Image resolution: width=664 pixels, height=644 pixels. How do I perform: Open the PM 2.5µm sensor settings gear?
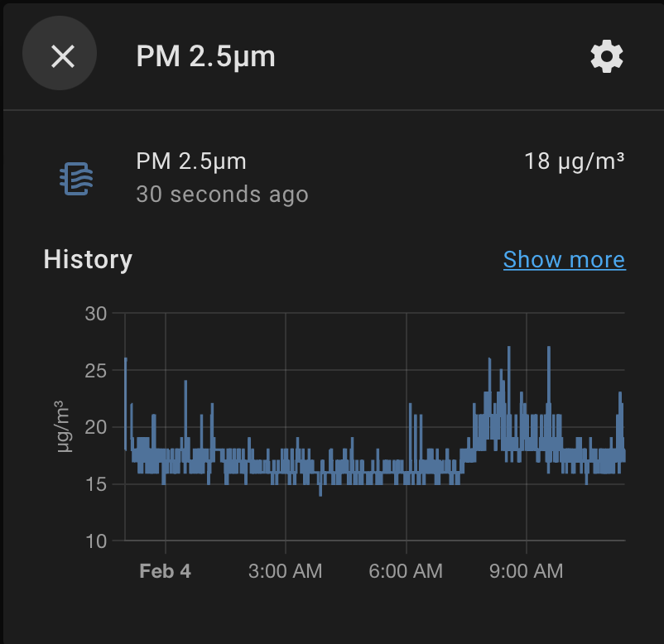[606, 56]
